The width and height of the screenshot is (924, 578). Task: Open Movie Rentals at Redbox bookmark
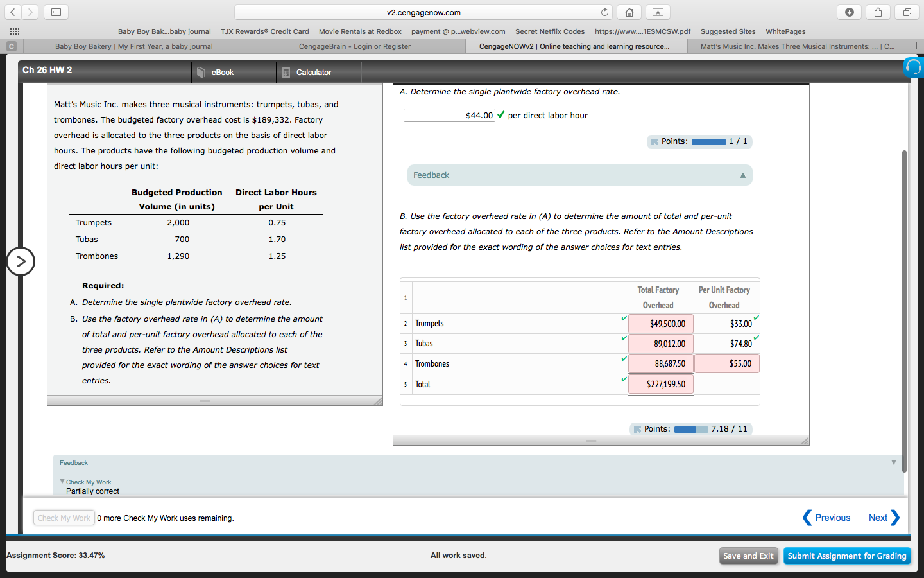coord(360,31)
